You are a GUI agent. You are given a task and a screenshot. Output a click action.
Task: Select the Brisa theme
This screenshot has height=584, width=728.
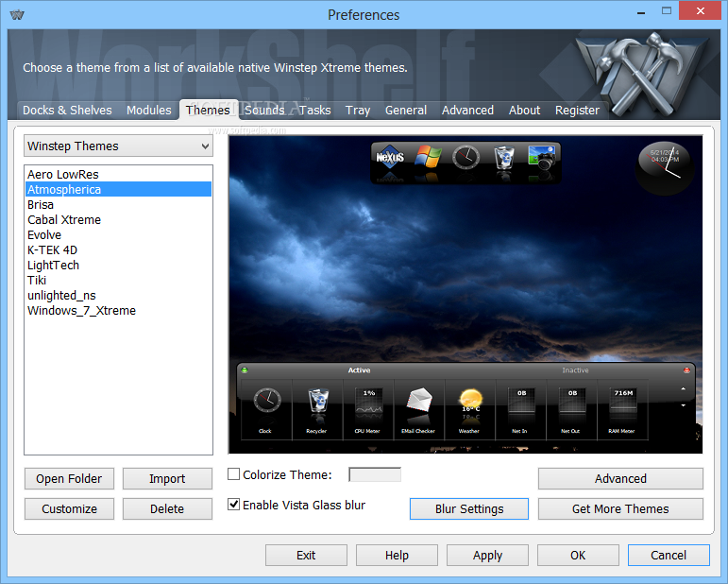point(118,204)
